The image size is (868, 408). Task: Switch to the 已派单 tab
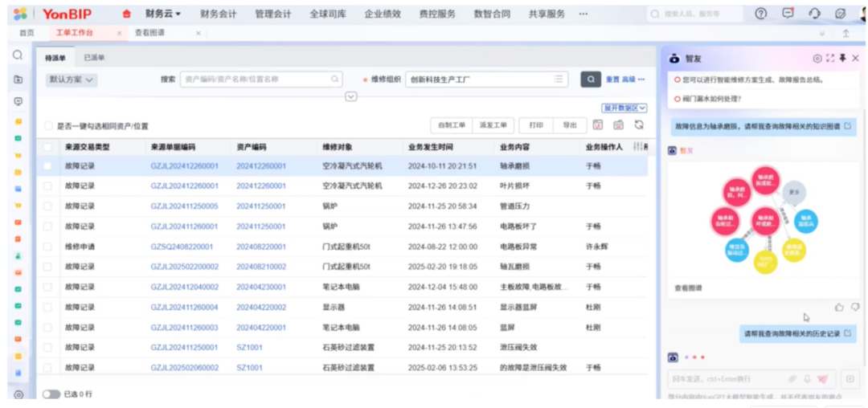point(94,58)
